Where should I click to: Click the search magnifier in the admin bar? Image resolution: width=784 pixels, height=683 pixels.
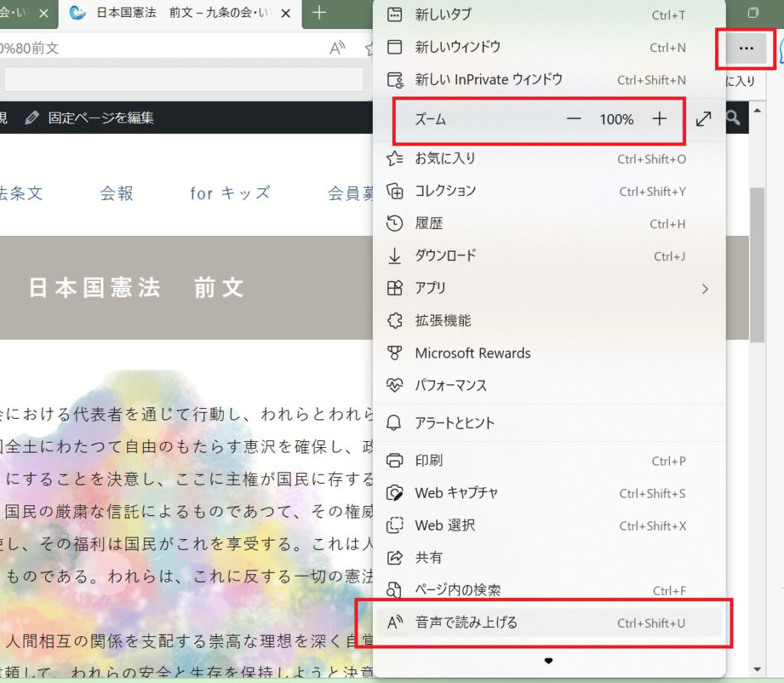(733, 118)
